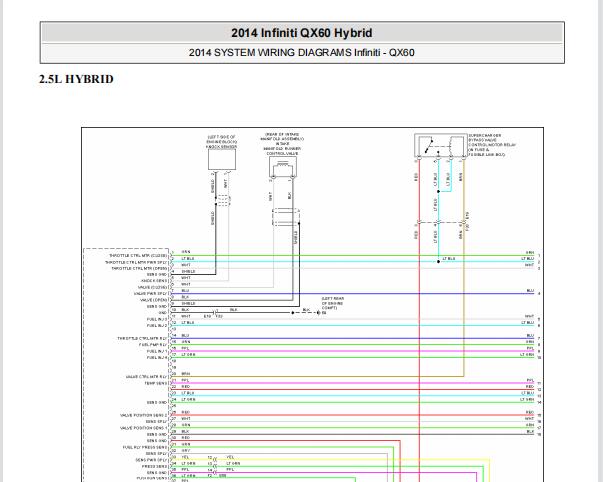
Task: Click the 'SENS PWR SPLY' pin label
Action: [152, 460]
